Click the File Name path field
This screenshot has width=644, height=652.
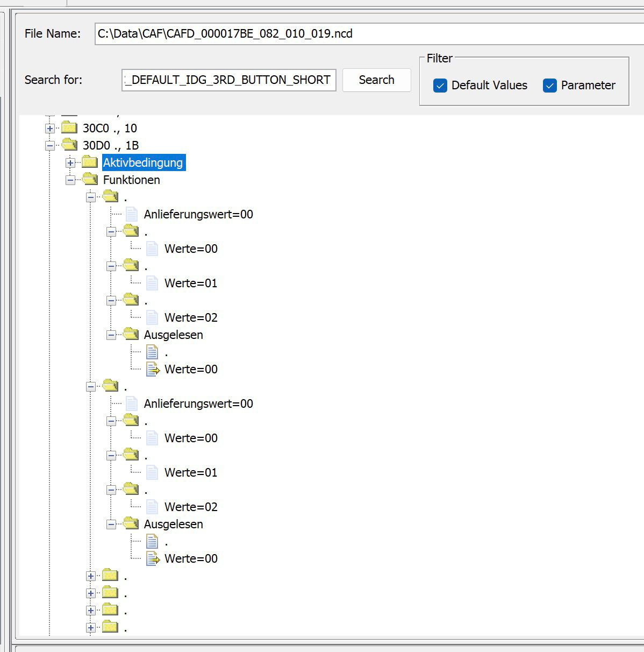click(366, 34)
